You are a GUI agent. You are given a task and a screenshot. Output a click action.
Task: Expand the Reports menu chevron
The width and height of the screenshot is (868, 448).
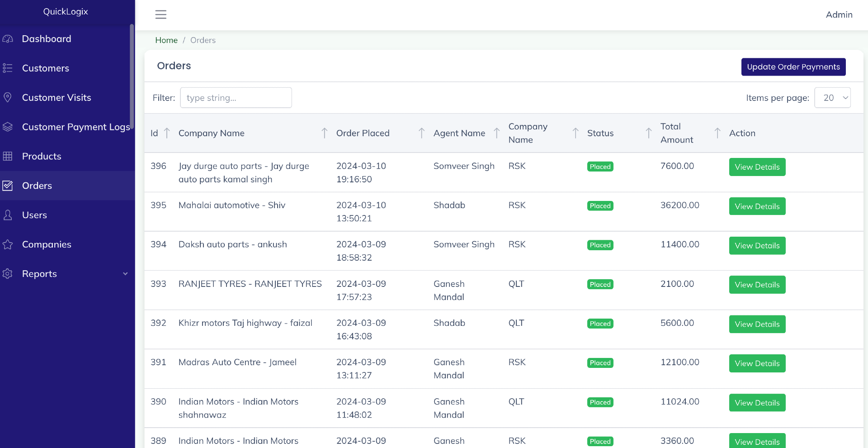pyautogui.click(x=125, y=274)
